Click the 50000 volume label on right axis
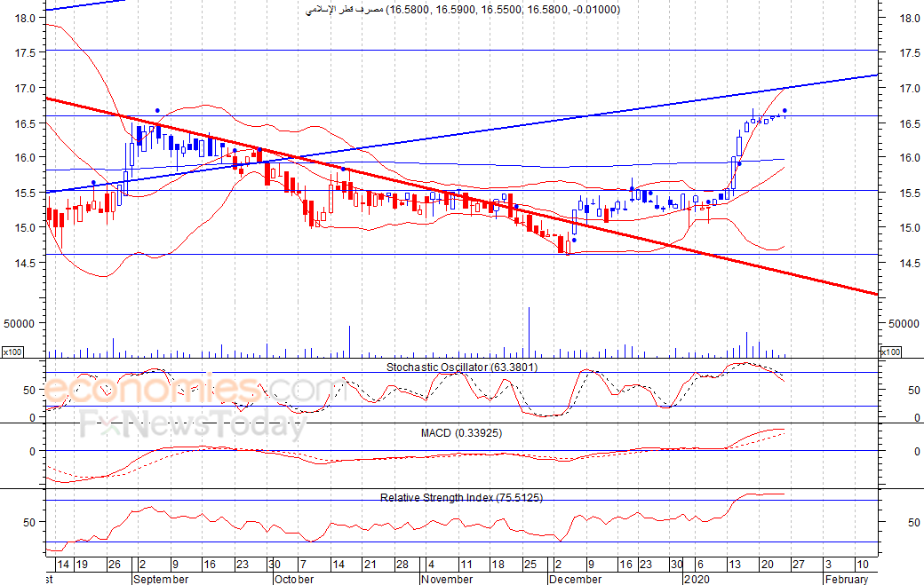 coord(904,324)
